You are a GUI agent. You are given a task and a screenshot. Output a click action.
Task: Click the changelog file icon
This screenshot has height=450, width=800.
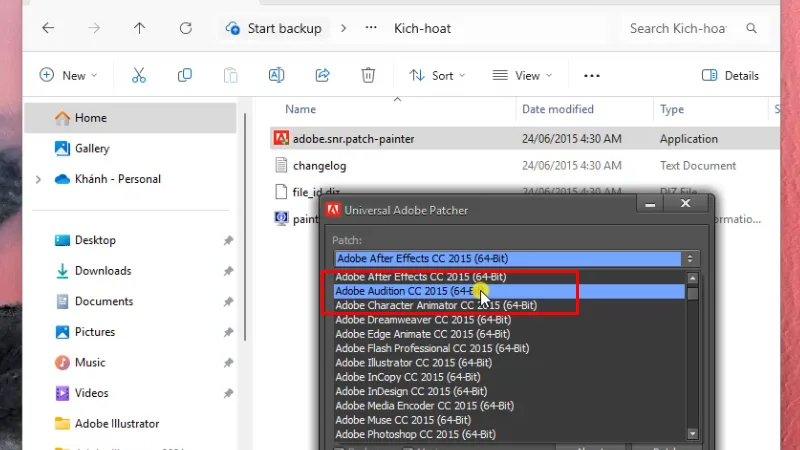(x=281, y=165)
